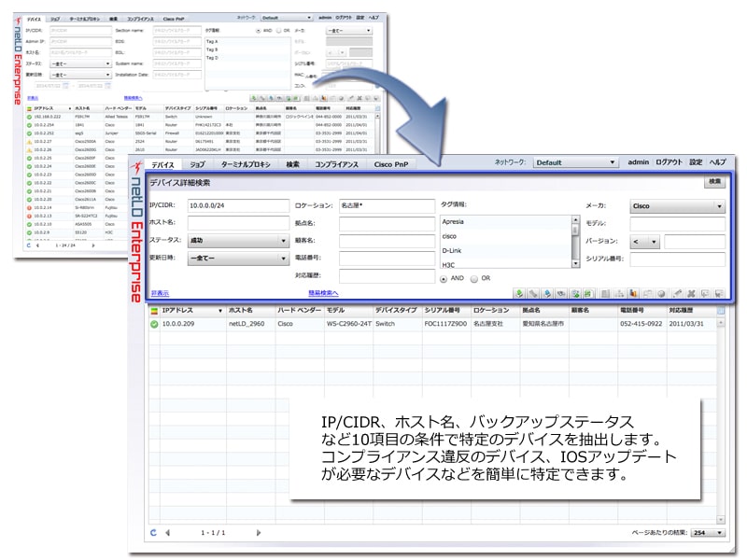
Task: Select Tag A in back window tag list
Action: (247, 41)
